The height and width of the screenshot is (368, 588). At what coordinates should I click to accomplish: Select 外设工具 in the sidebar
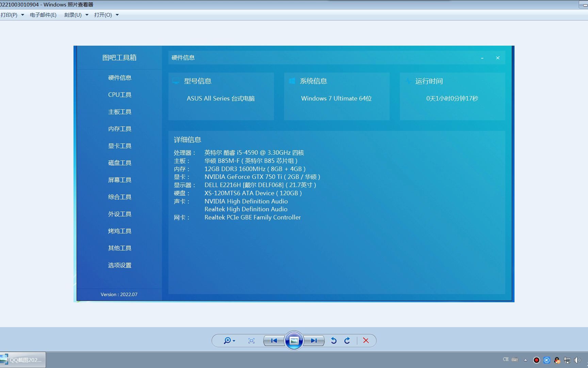[x=119, y=214]
